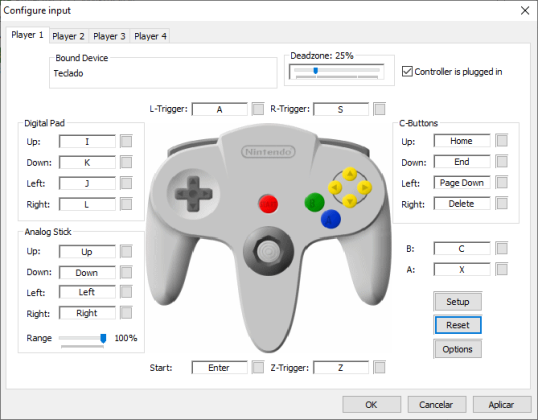
Task: Click the small box next to Z-Trigger field
Action: (x=379, y=368)
